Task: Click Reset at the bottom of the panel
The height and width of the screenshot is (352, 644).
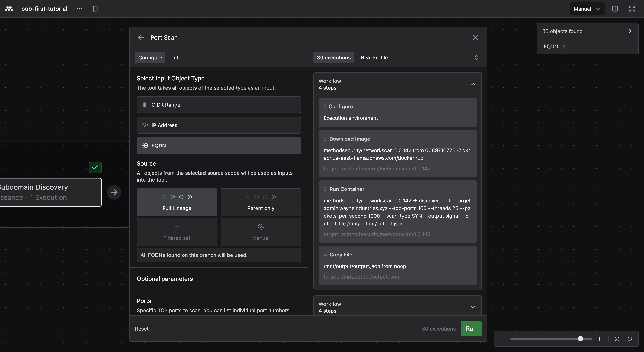Action: tap(141, 329)
